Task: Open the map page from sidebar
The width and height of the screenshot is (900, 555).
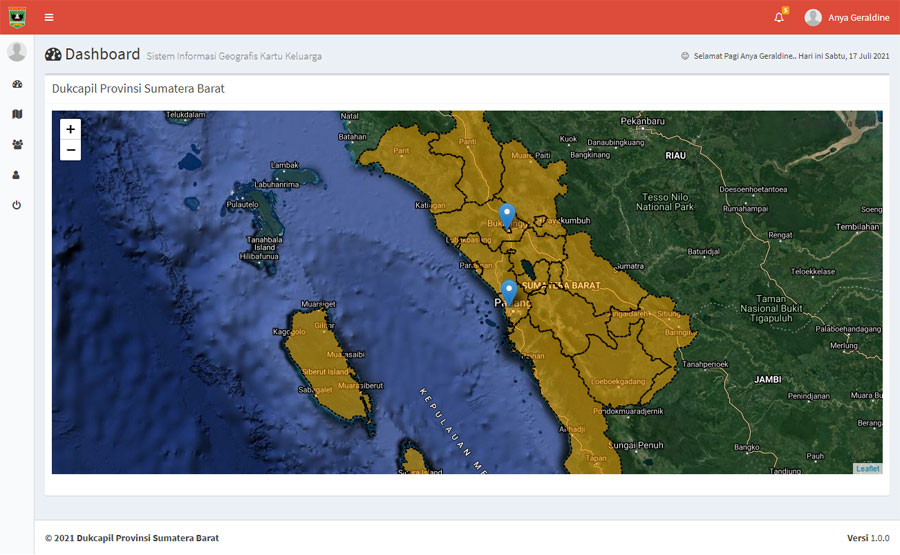Action: point(17,114)
